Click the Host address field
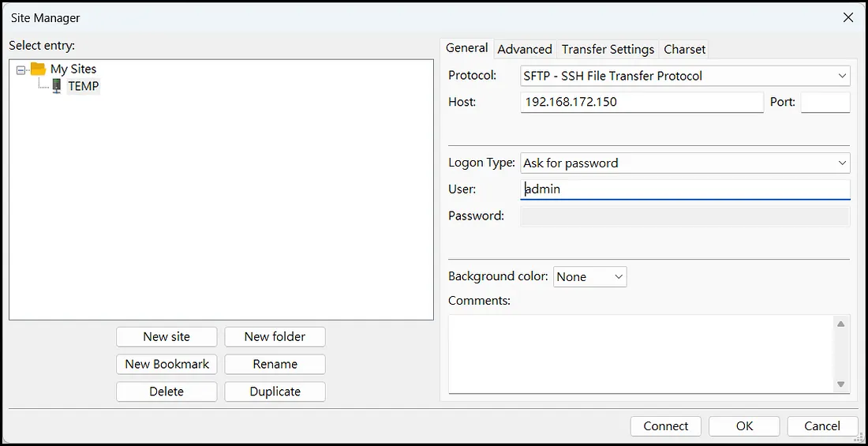This screenshot has width=868, height=446. [642, 102]
